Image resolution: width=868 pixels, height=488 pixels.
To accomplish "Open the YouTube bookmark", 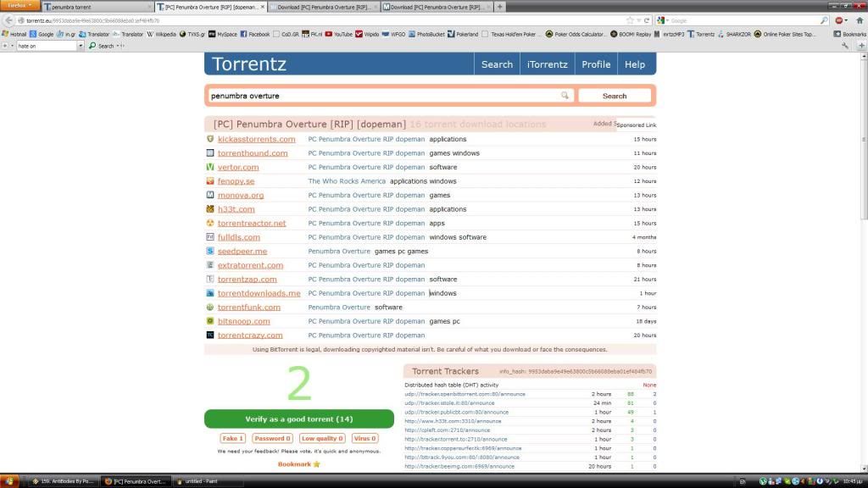I will 339,34.
